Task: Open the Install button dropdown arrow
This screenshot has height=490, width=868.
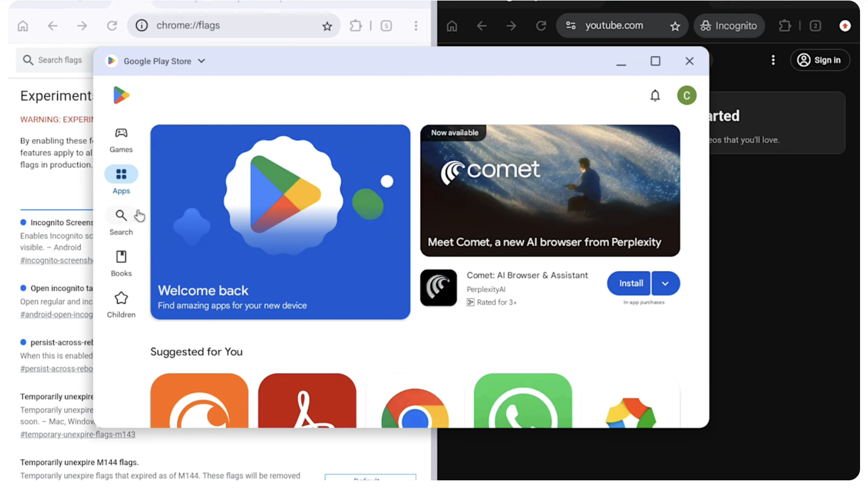Action: pyautogui.click(x=665, y=283)
